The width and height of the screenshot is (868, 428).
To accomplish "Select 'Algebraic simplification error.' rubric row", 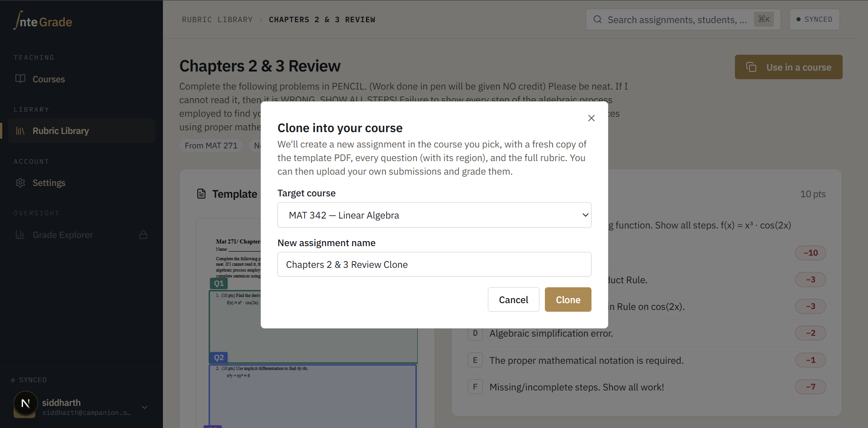I will 647,333.
